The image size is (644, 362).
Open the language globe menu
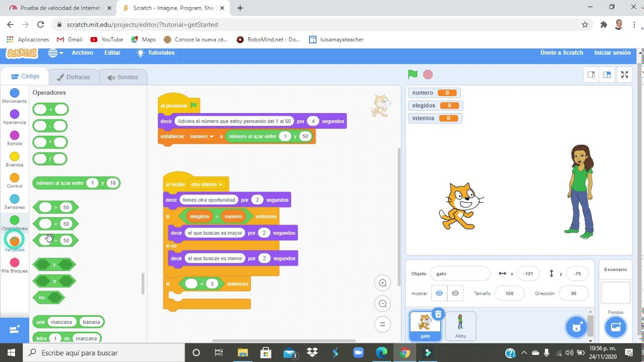coord(55,53)
